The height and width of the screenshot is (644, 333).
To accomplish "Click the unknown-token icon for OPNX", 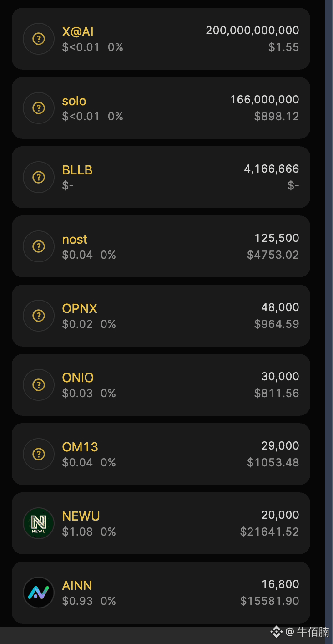I will (39, 316).
